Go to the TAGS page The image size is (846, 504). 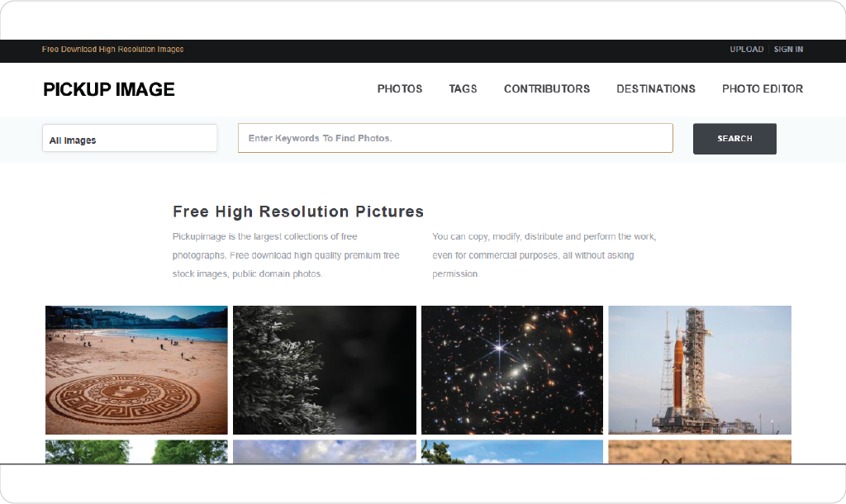[x=463, y=89]
